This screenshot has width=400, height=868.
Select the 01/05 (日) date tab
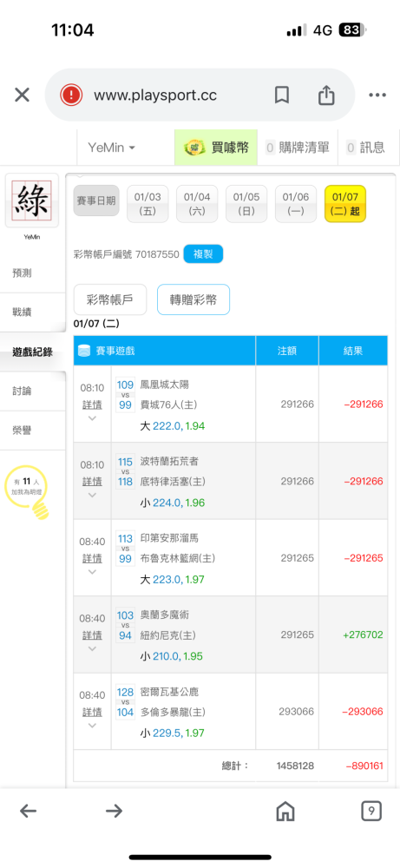click(x=246, y=204)
